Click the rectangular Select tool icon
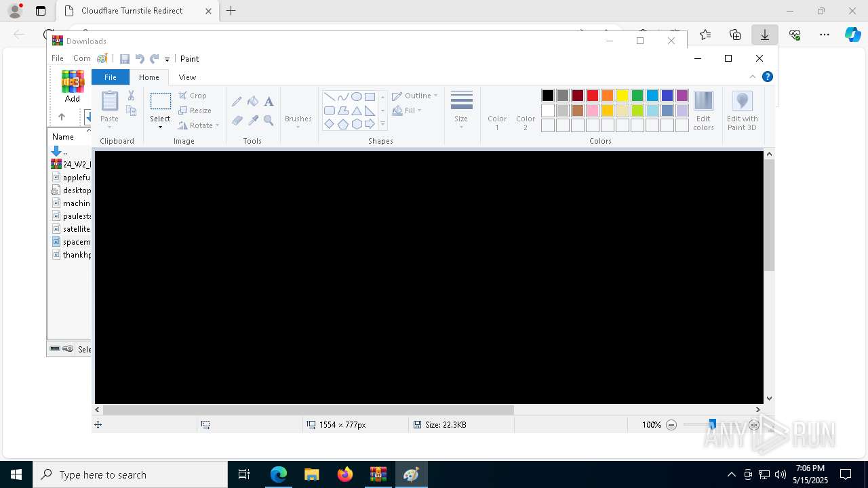This screenshot has height=488, width=868. 161,102
